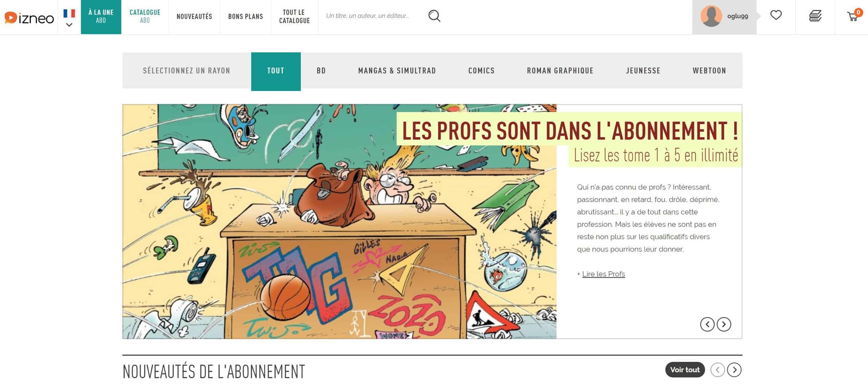The width and height of the screenshot is (868, 385).
Task: Choose the Roman Graphique category
Action: coord(560,71)
